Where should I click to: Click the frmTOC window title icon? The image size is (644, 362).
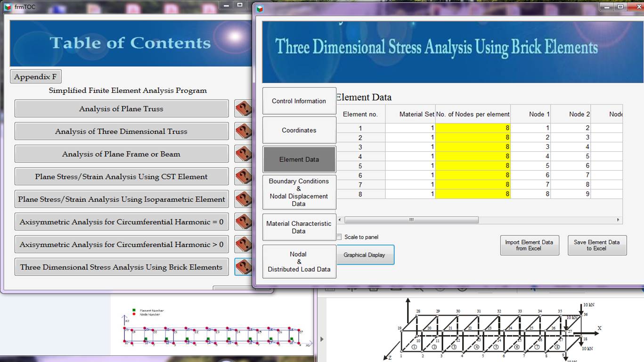[x=7, y=7]
